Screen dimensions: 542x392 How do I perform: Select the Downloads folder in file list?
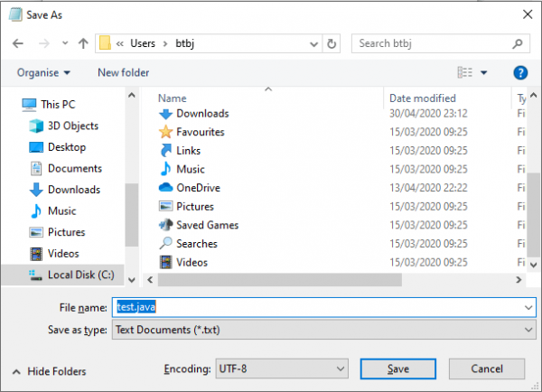coord(194,114)
